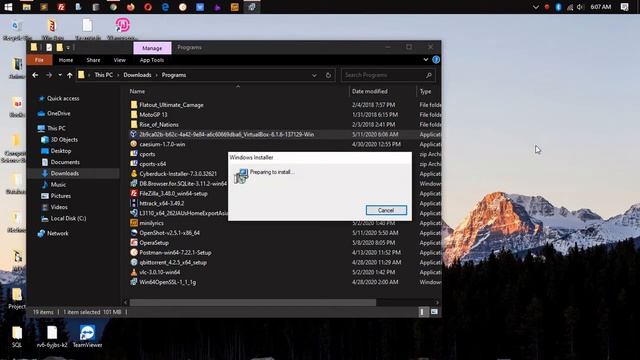Switch to details view in status bar
Image resolution: width=640 pixels, height=360 pixels.
click(422, 312)
